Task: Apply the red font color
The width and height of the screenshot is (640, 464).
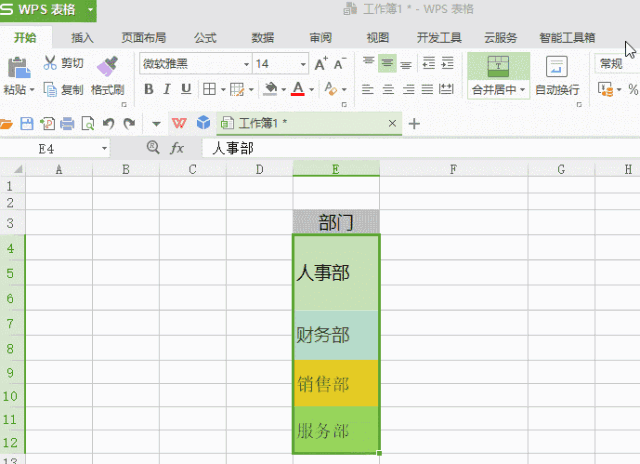Action: pyautogui.click(x=298, y=89)
